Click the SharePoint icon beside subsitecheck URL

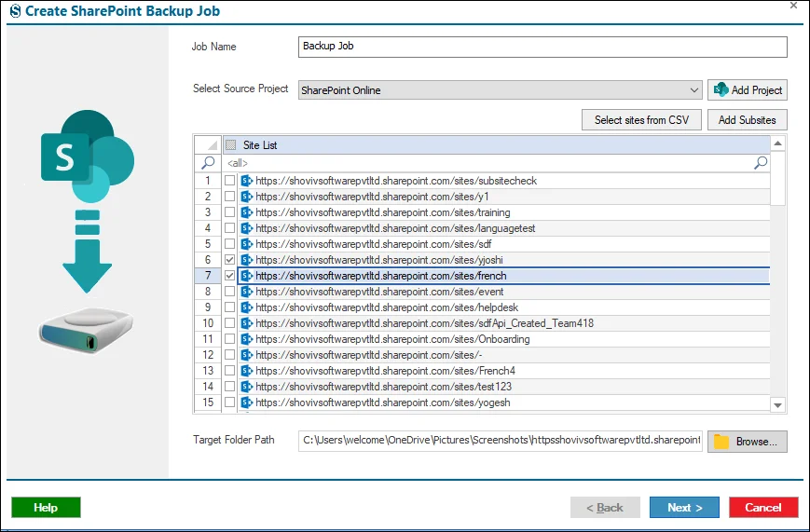tap(247, 181)
